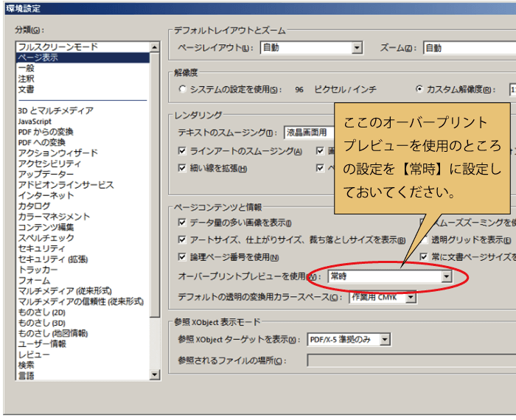
Task: Select the アクセシビリティ category
Action: 49,164
